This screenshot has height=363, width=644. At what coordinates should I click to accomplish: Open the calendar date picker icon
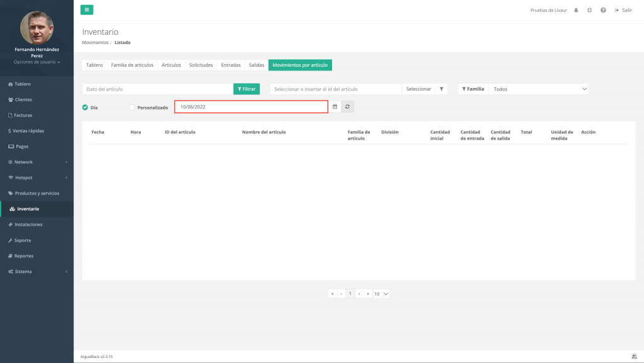335,107
